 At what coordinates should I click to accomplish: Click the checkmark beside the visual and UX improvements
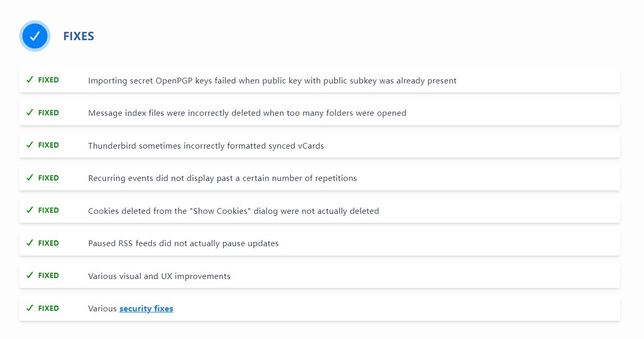click(30, 275)
